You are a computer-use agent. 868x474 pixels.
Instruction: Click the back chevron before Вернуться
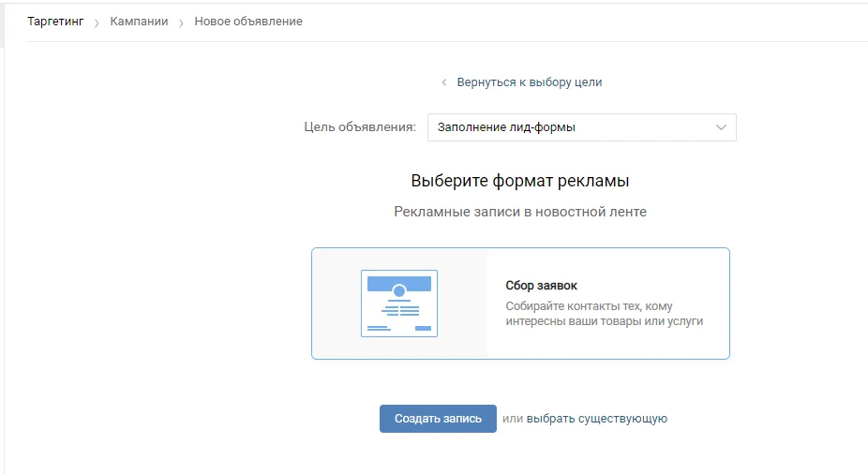point(444,82)
